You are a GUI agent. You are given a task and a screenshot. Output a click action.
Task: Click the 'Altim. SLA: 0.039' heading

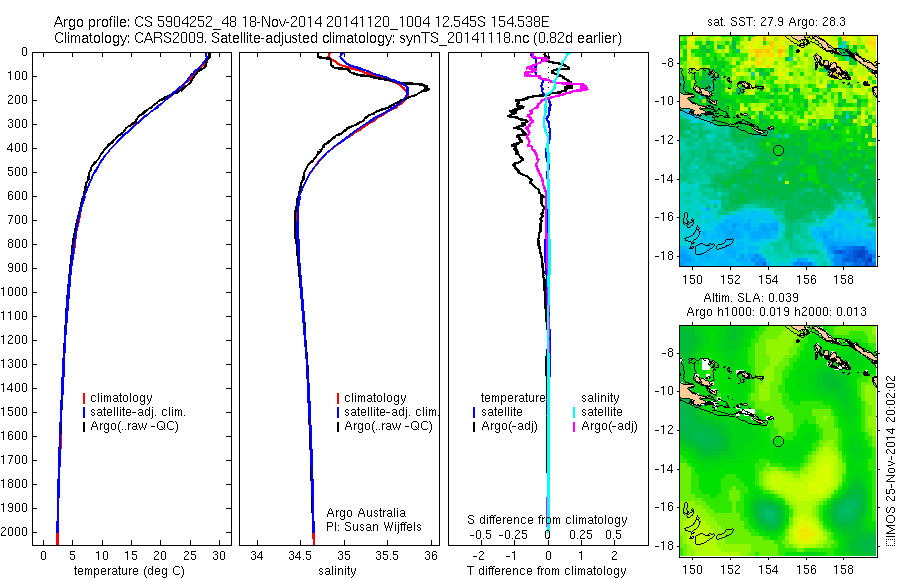click(751, 297)
